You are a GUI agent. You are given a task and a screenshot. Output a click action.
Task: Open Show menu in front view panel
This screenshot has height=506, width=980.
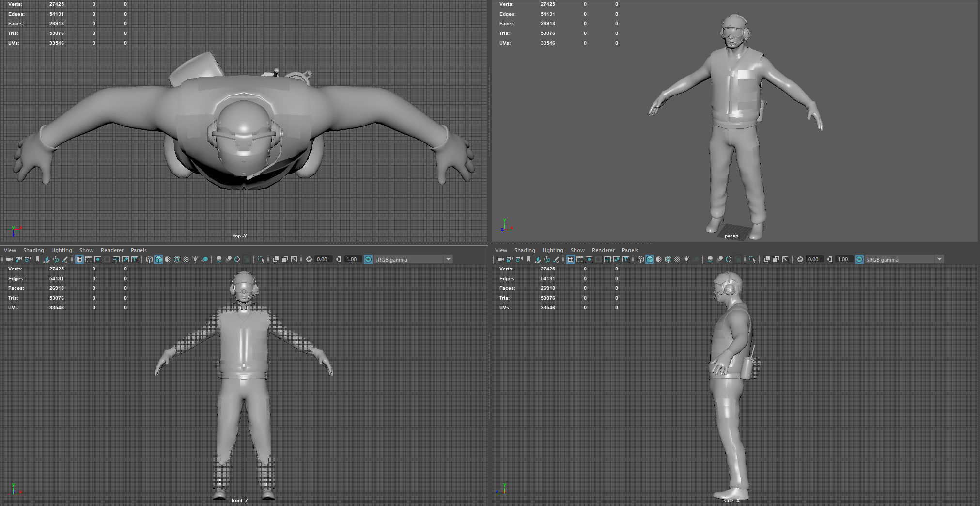tap(86, 250)
